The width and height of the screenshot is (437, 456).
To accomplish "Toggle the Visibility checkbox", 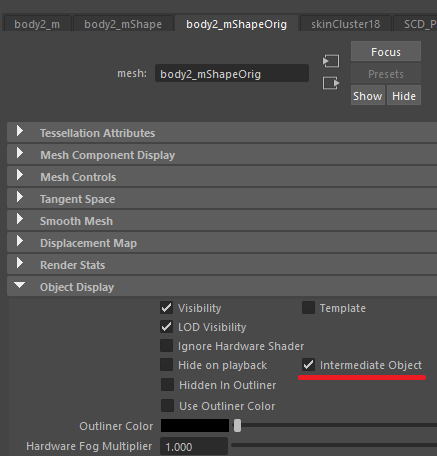I will coord(166,308).
